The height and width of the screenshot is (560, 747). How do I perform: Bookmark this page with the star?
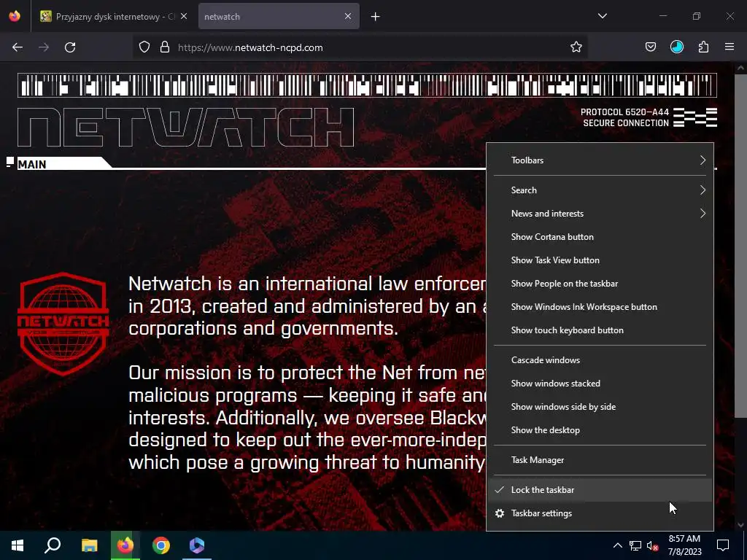coord(576,47)
